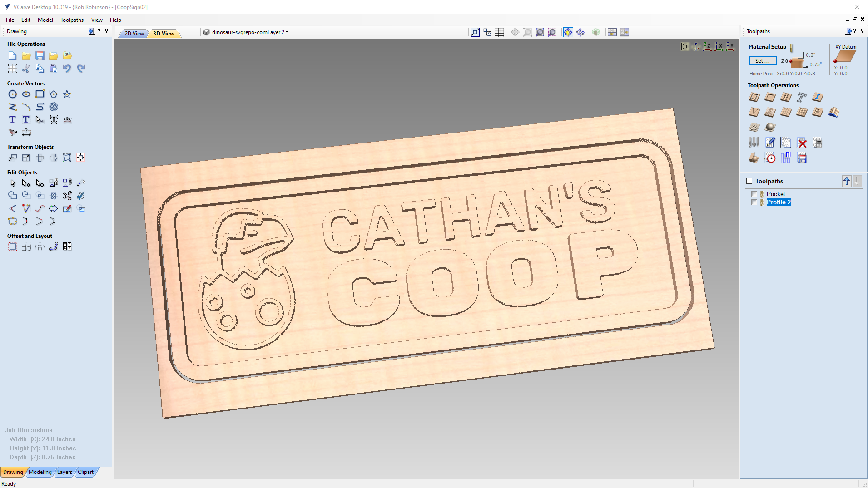Screen dimensions: 868x488
Task: Create a V-Carve toolpath
Action: coord(754,112)
